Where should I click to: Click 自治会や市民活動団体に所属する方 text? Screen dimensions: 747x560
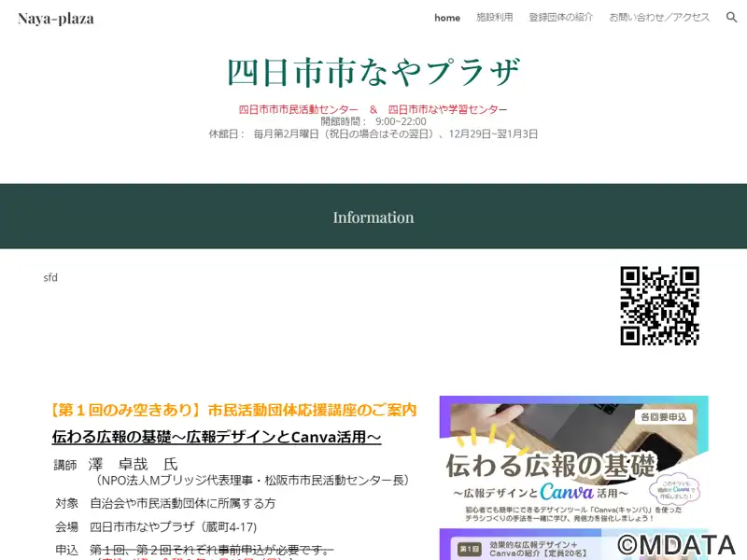tap(183, 503)
